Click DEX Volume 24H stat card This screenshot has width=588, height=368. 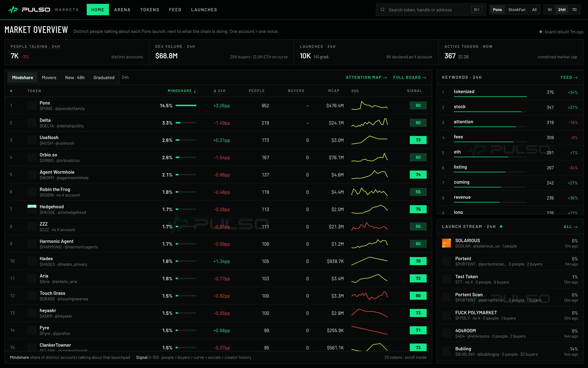(221, 52)
